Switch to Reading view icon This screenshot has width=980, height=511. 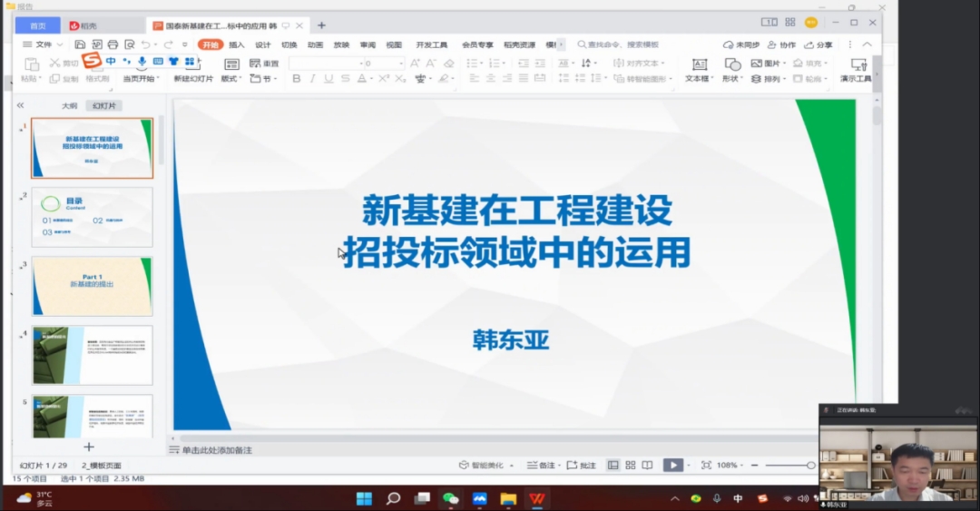pyautogui.click(x=647, y=465)
